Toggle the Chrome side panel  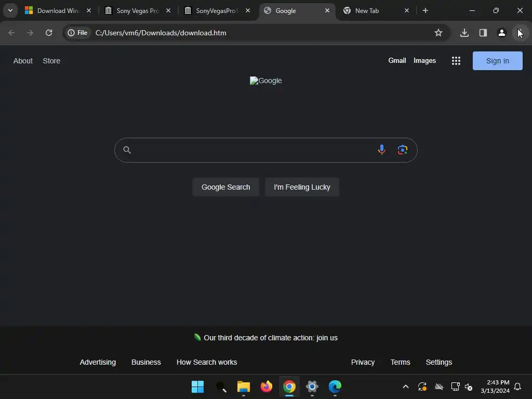pyautogui.click(x=483, y=33)
